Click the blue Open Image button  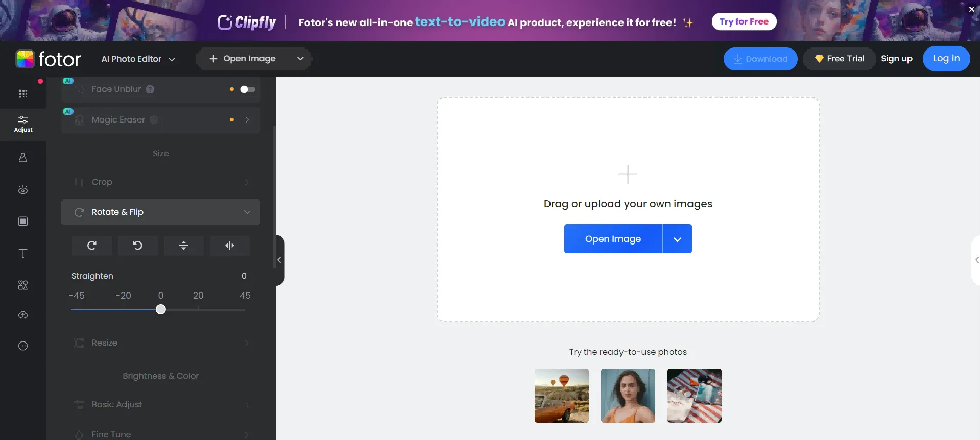tap(613, 239)
